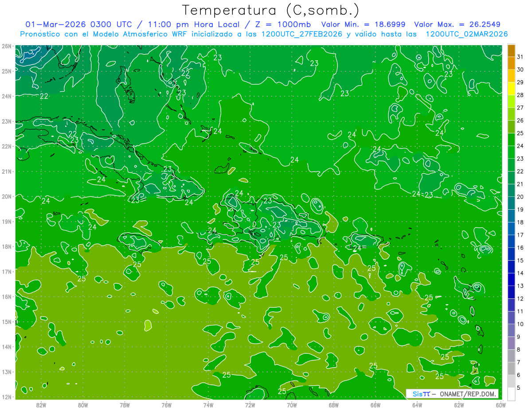Click longitude axis label 78W
Screen dimensions: 532x411
coord(125,405)
